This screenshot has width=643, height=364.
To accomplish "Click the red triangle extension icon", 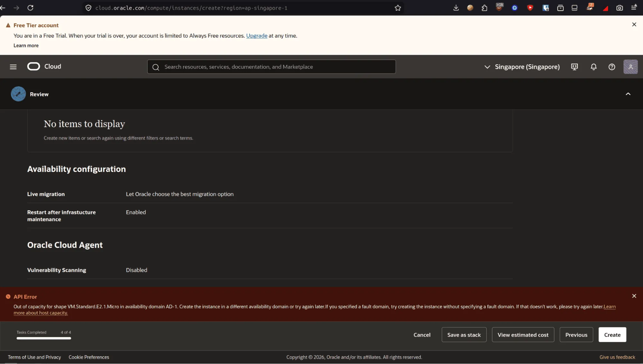I will [605, 8].
